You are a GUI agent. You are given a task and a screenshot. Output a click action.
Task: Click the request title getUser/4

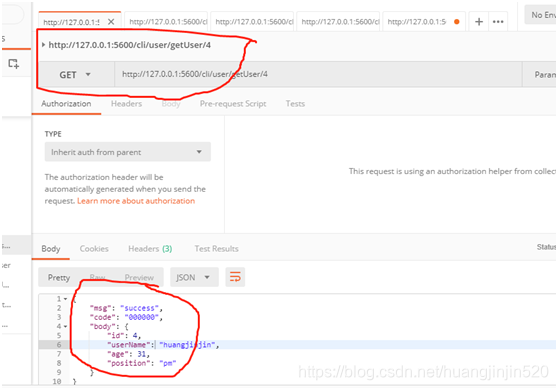click(x=130, y=45)
